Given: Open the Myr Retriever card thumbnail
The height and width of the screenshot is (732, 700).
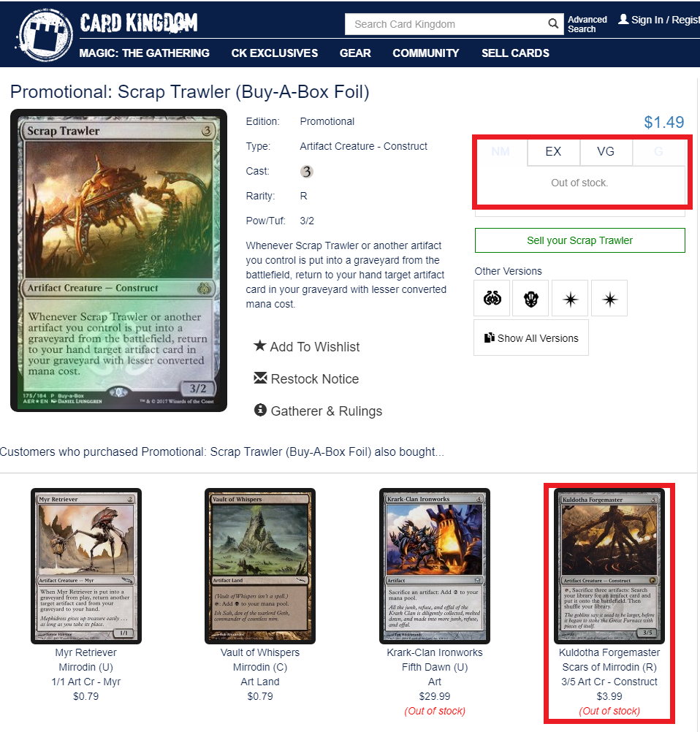Looking at the screenshot, I should 86,566.
